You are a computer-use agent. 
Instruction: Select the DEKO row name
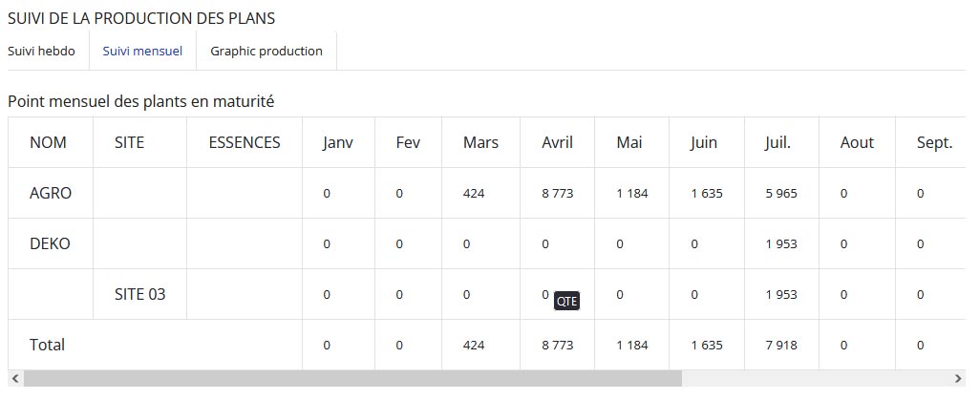50,243
